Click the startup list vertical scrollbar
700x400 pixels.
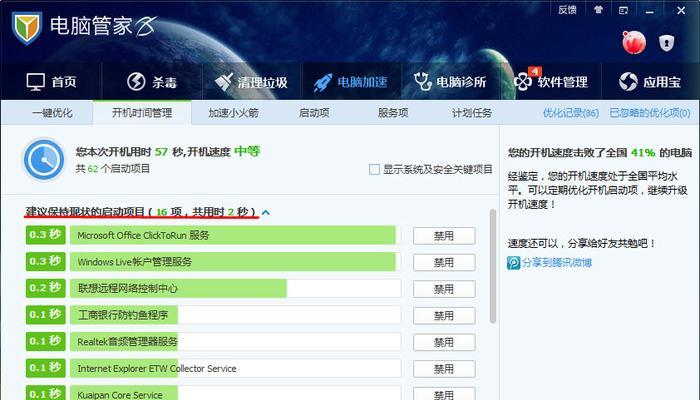tap(493, 266)
